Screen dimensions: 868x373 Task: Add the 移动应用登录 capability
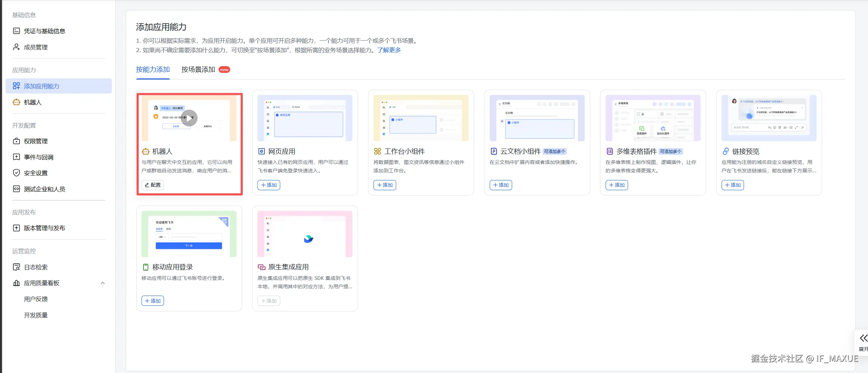153,301
